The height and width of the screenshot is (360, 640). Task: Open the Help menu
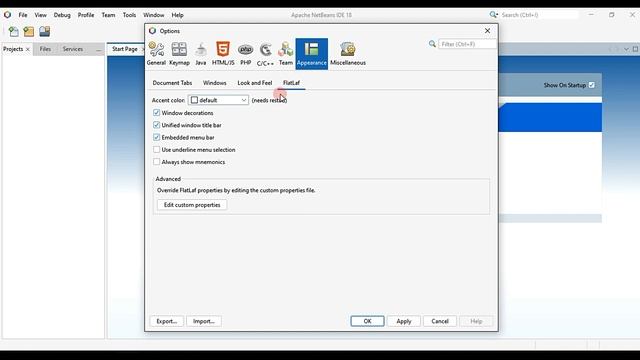(177, 15)
